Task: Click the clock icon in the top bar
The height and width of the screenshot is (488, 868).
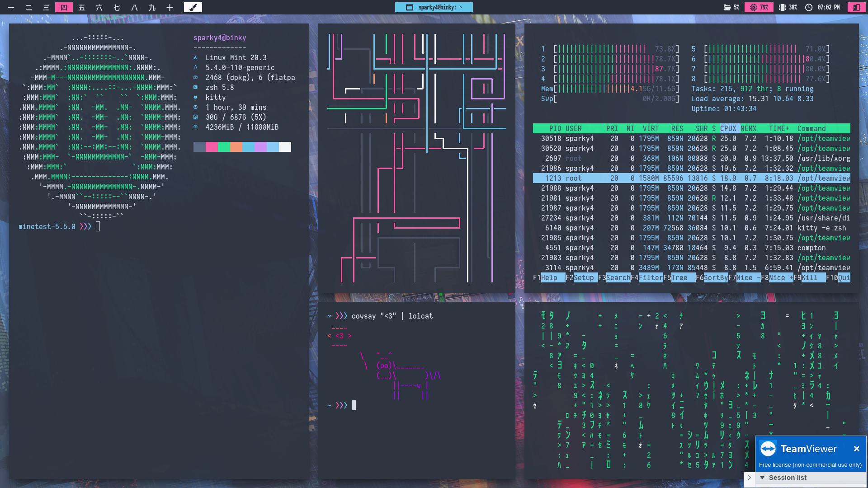Action: 809,7
